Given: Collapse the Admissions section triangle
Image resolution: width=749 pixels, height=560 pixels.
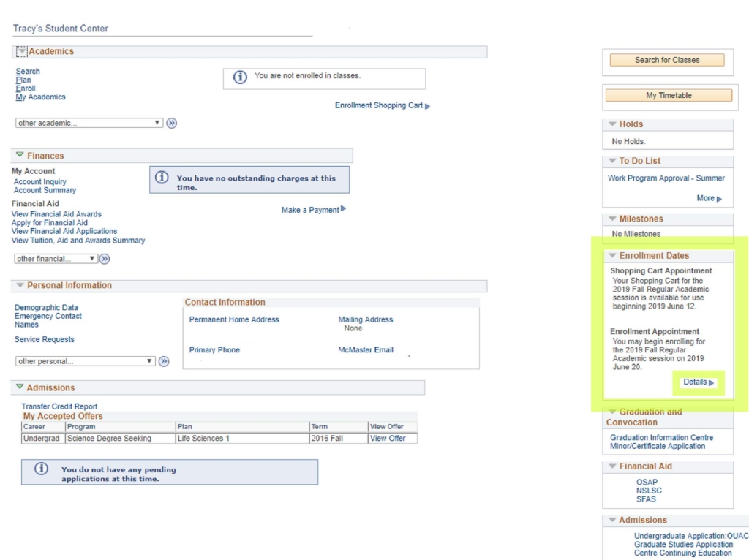Looking at the screenshot, I should pyautogui.click(x=20, y=387).
